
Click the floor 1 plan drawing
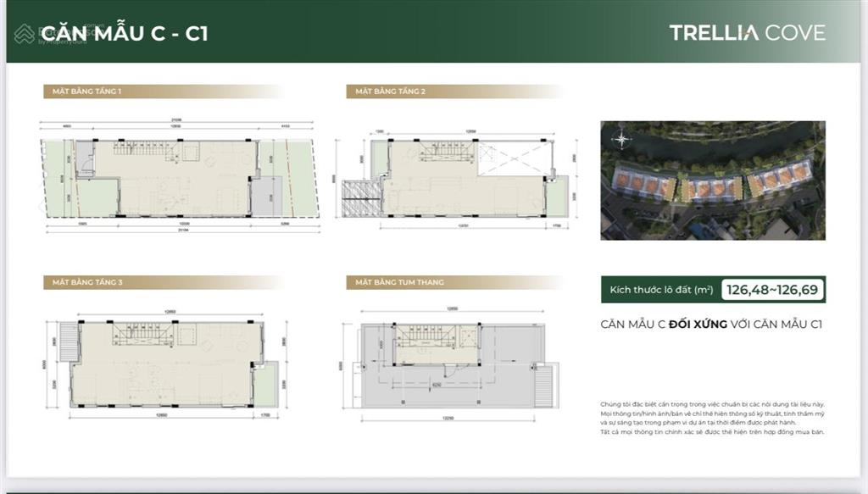[180, 177]
